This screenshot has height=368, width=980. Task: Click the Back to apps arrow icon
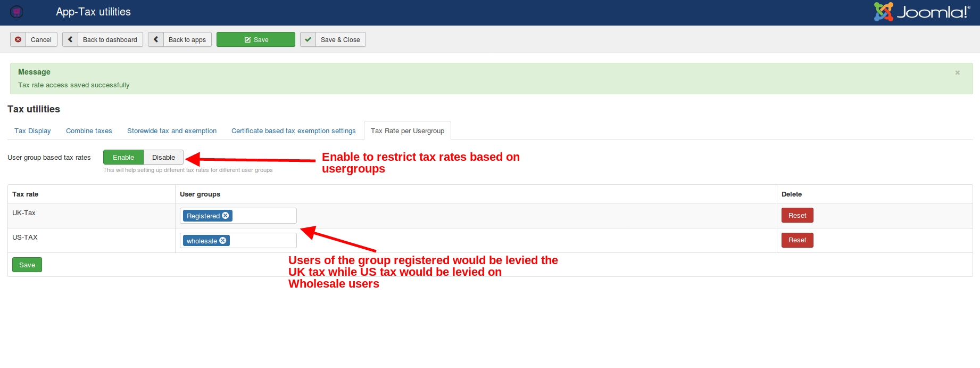(156, 39)
